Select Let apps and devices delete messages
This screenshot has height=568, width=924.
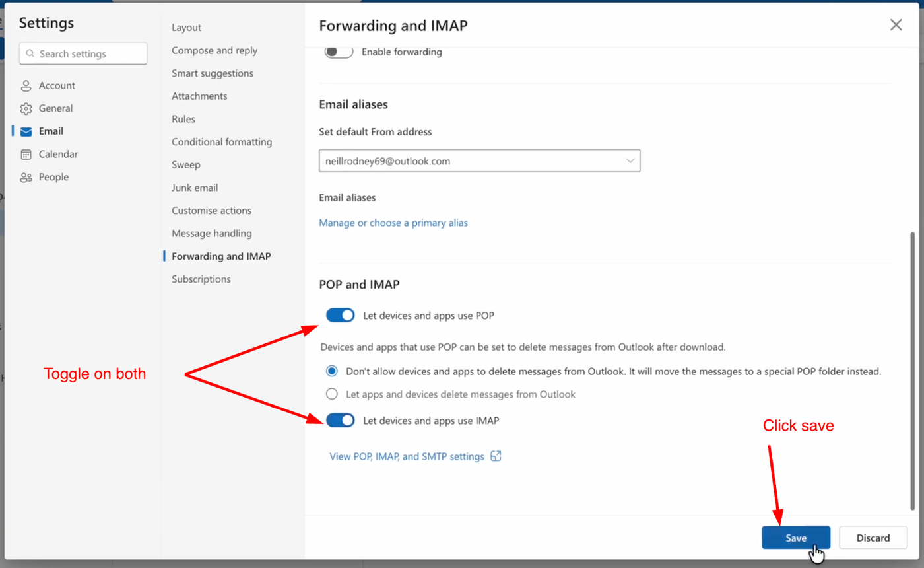click(x=332, y=394)
